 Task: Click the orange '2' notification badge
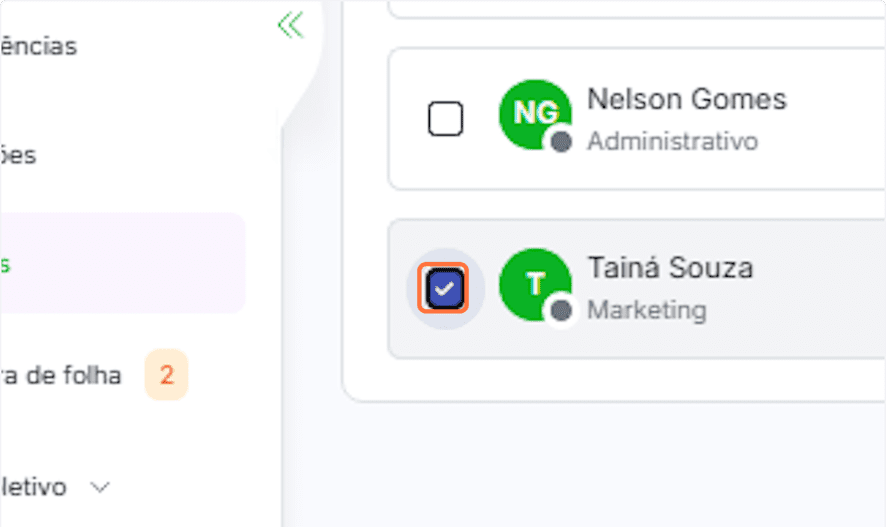[x=166, y=376]
